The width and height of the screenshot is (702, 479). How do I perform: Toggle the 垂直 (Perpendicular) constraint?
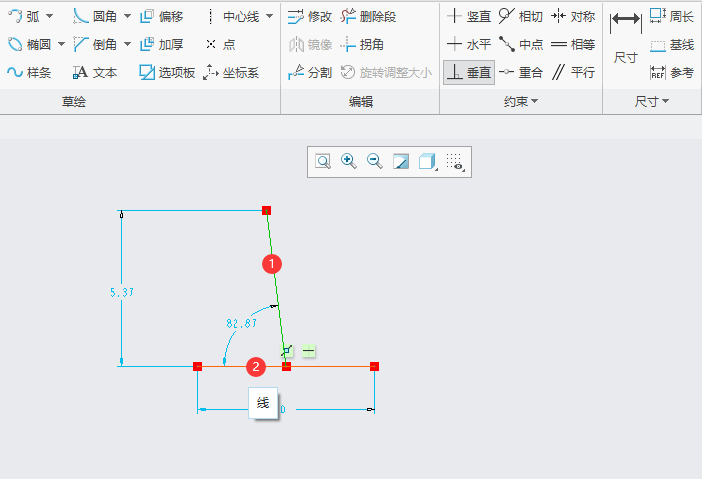pyautogui.click(x=469, y=73)
